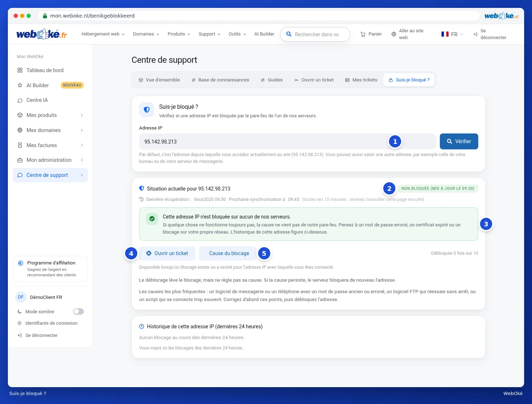Click the gear icon beside Identifiants de connexion
The width and height of the screenshot is (532, 404).
tap(19, 323)
